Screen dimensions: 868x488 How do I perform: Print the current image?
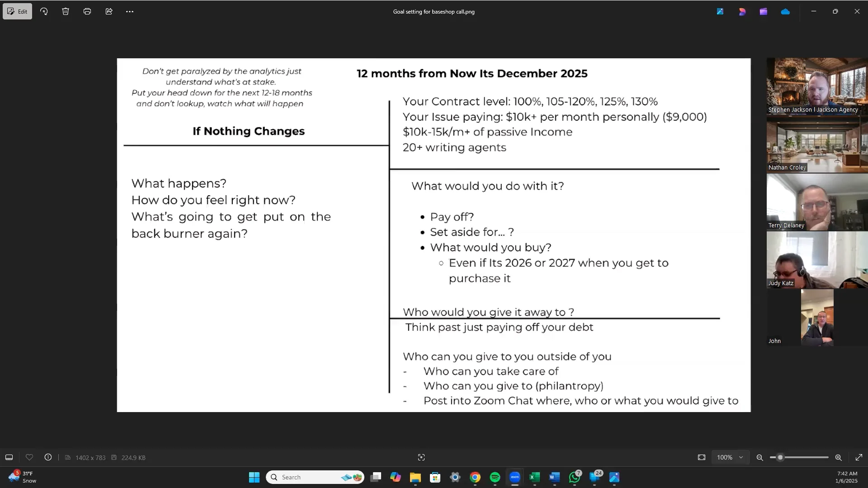[87, 12]
